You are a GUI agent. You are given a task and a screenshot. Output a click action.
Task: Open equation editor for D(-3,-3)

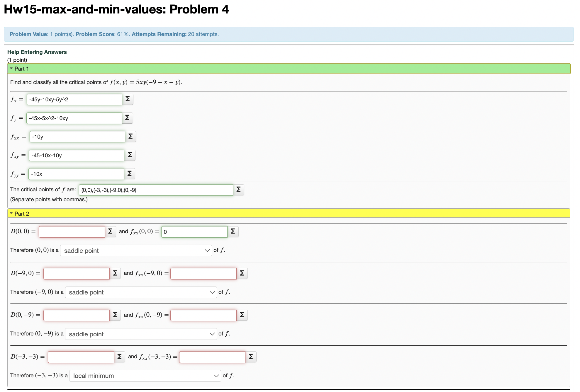tap(119, 357)
